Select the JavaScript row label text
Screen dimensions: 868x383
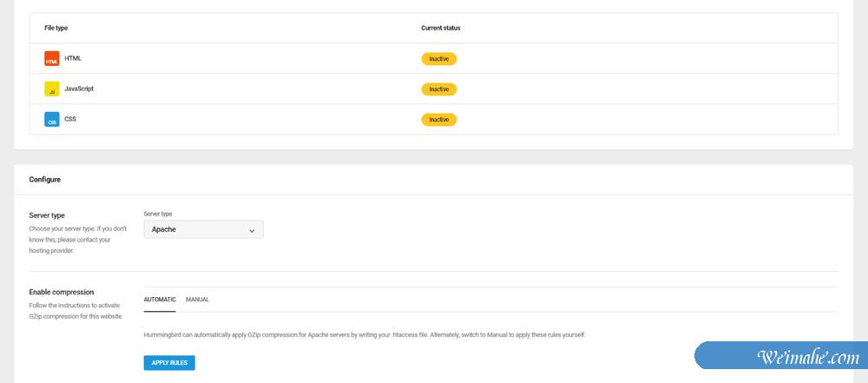coord(79,89)
